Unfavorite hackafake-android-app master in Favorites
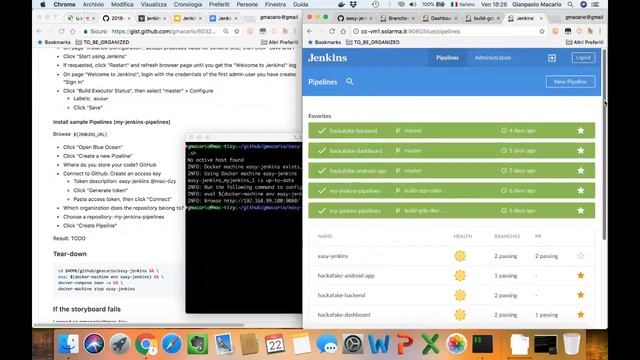This screenshot has height=360, width=640. (x=580, y=171)
